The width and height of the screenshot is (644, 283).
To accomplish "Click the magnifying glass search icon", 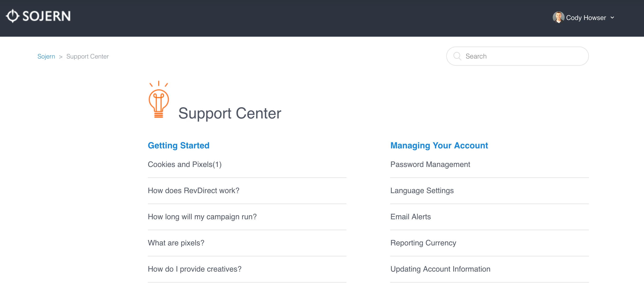I will tap(457, 56).
